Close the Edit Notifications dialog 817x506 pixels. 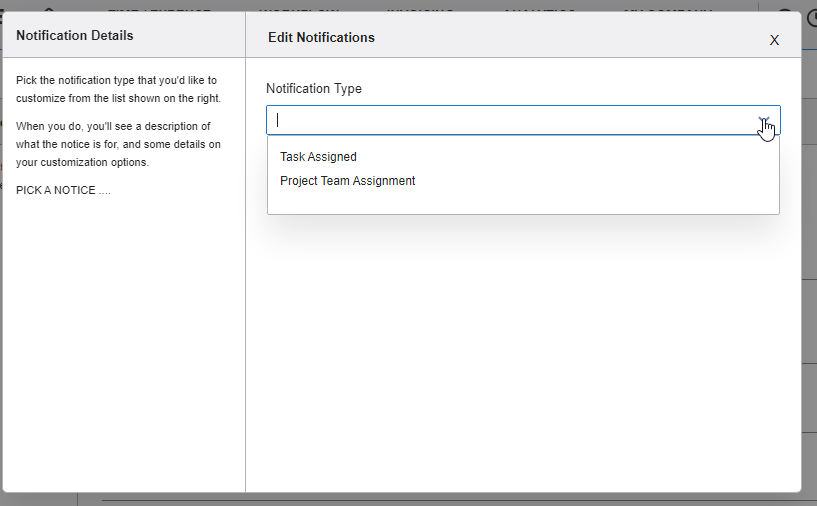click(x=773, y=40)
